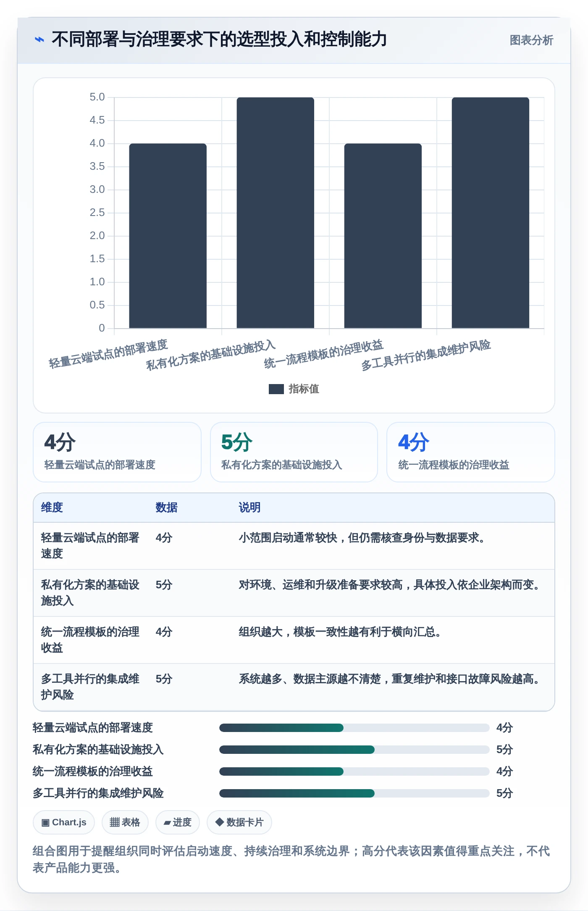Click the 指标值 legend text
Viewport: 588px width, 911px height.
coord(304,389)
